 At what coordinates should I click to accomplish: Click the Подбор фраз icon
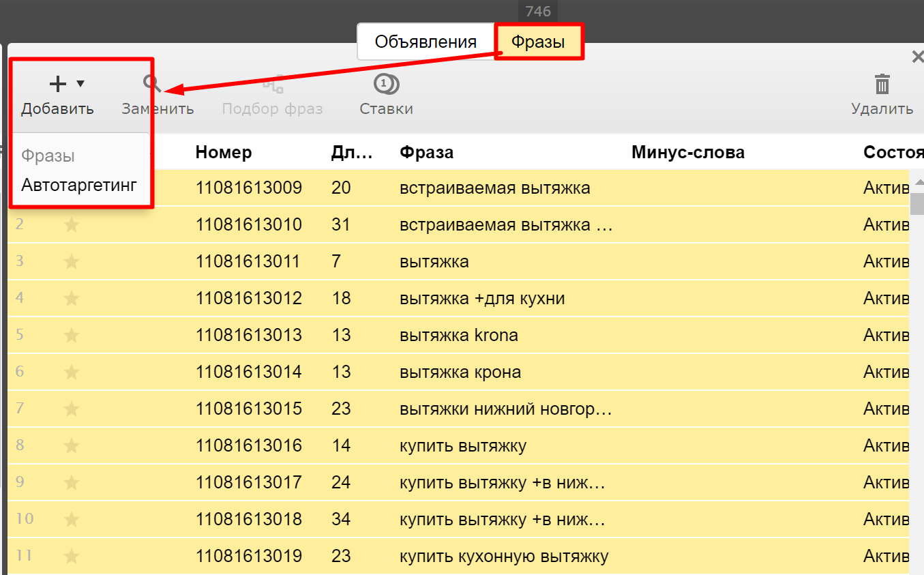(x=273, y=85)
